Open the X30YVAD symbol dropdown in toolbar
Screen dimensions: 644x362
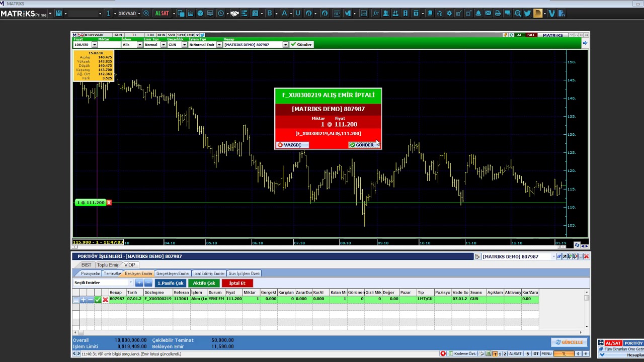tap(139, 14)
